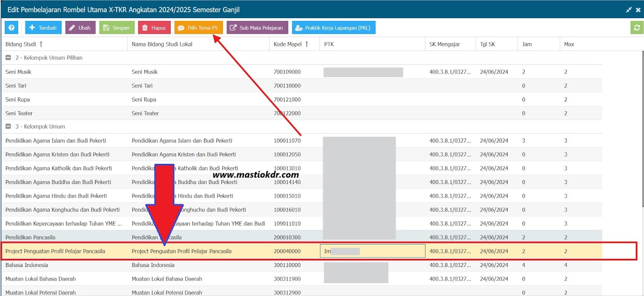This screenshot has width=644, height=296.
Task: Click the SK Mengajar cell in Seni Musik row
Action: coord(450,72)
